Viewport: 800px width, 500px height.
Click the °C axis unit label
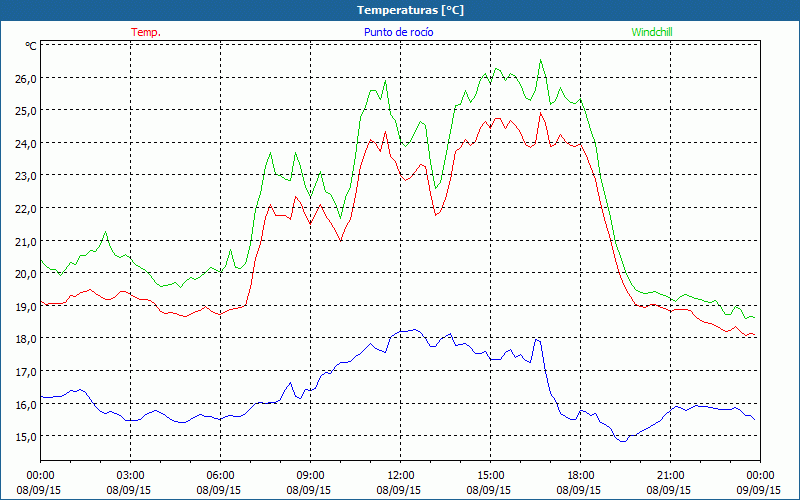pyautogui.click(x=31, y=46)
